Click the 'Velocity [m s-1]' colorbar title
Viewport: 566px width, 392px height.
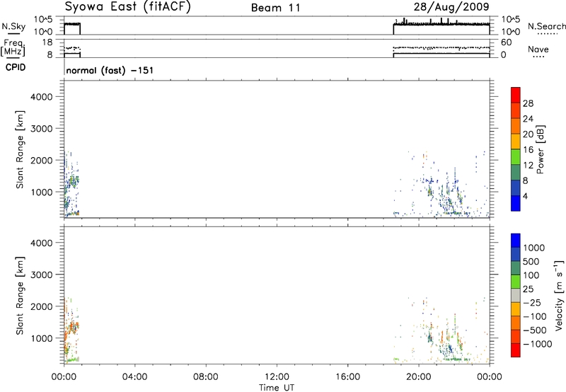coord(559,295)
